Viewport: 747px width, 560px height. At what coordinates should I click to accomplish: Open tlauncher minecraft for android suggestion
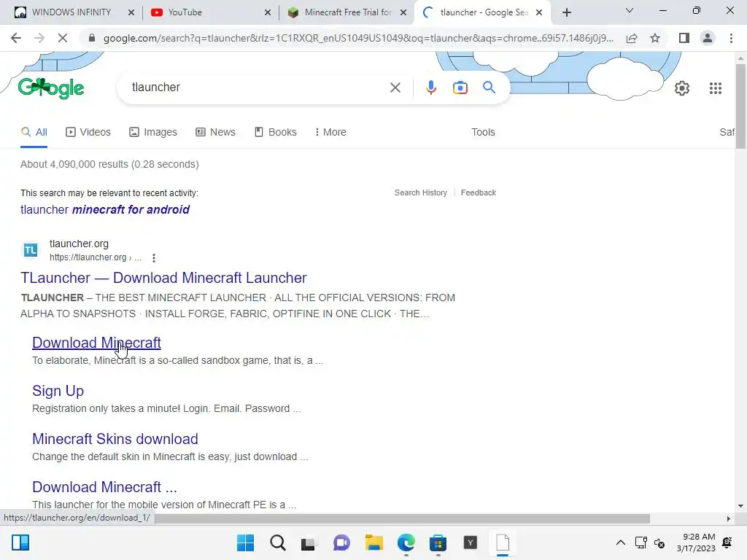tap(105, 209)
